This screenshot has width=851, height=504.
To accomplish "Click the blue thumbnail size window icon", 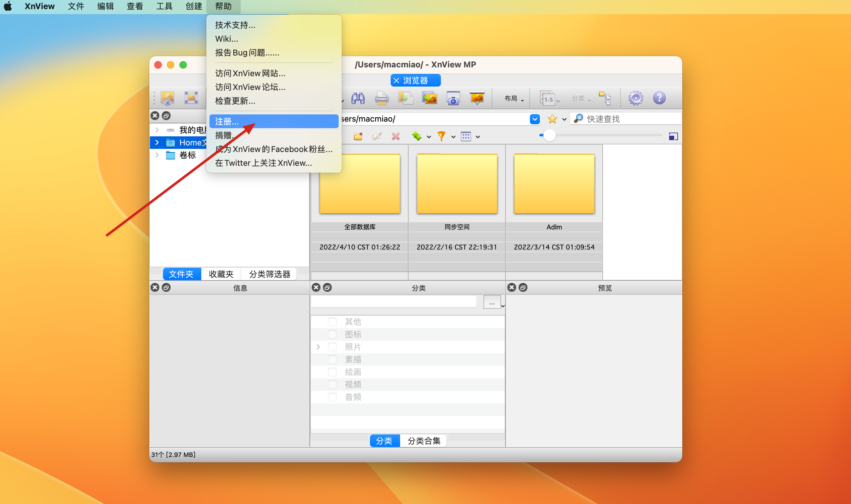I will click(673, 136).
